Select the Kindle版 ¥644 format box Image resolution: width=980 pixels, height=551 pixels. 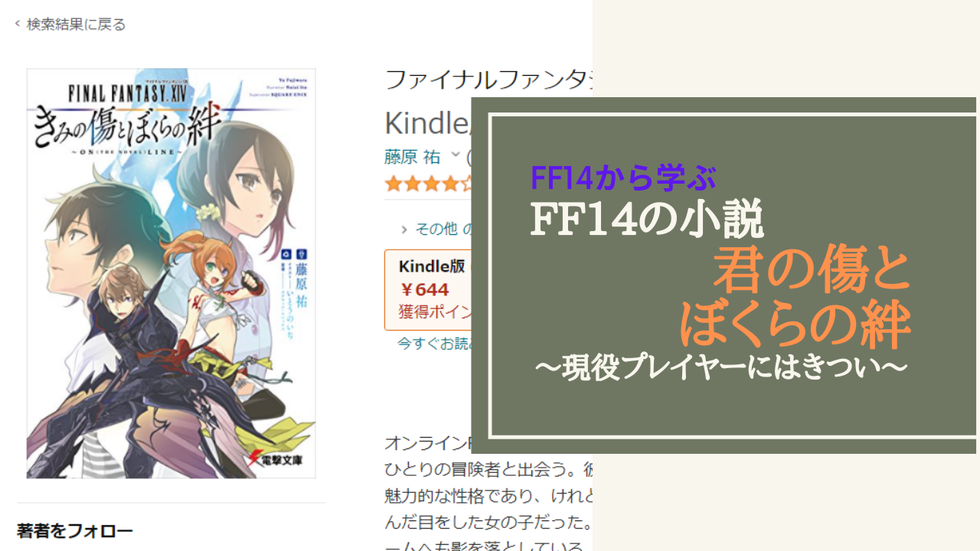pos(428,289)
